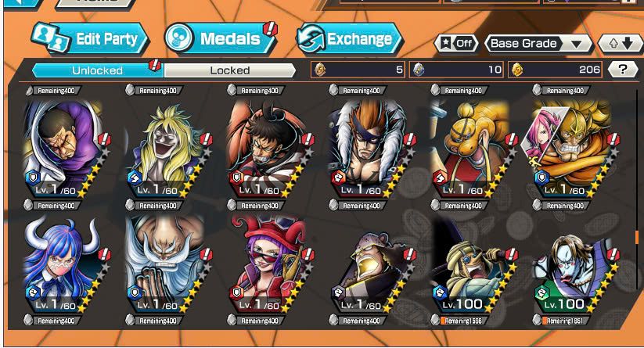Click the red attacker class icon on masked orange-haired character
The height and width of the screenshot is (348, 644).
338,178
